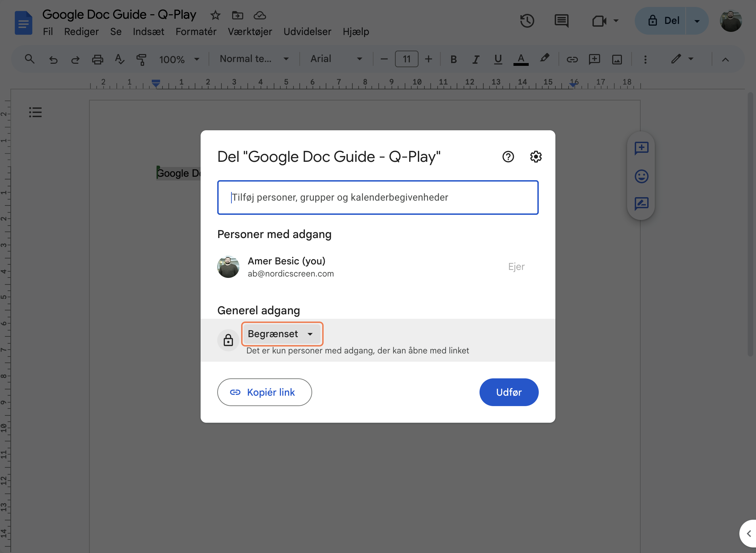The image size is (756, 553).
Task: Open the Normal text style dropdown
Action: pyautogui.click(x=254, y=59)
